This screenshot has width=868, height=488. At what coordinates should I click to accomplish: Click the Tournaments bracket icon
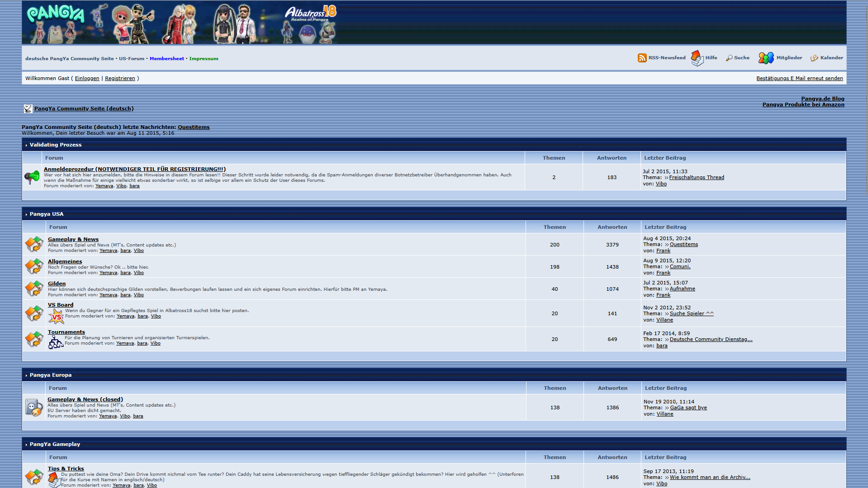[56, 342]
